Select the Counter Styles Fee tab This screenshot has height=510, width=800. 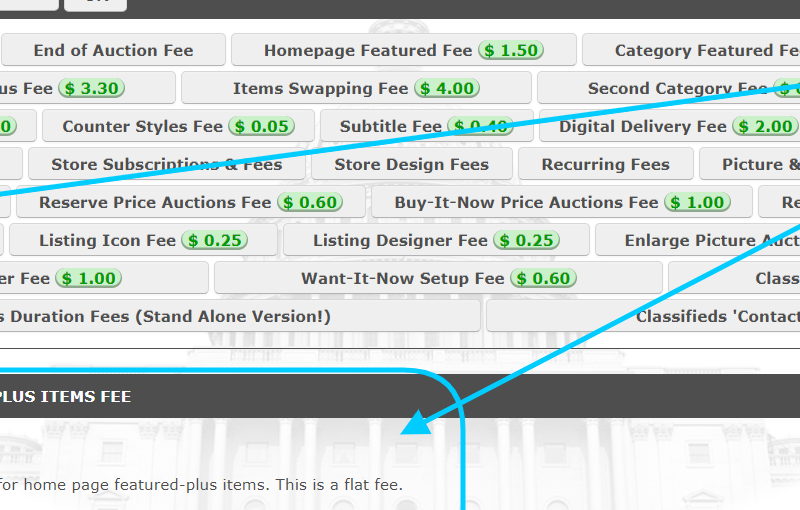[178, 126]
